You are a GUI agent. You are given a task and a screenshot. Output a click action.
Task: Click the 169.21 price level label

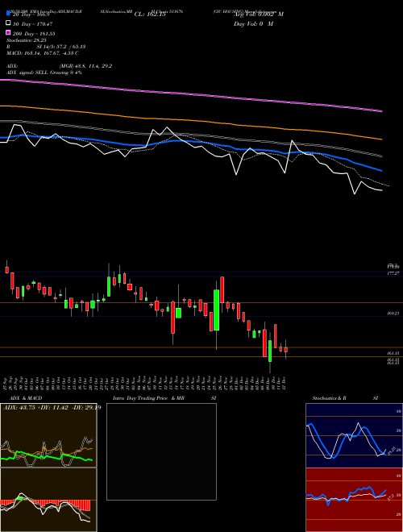393,314
